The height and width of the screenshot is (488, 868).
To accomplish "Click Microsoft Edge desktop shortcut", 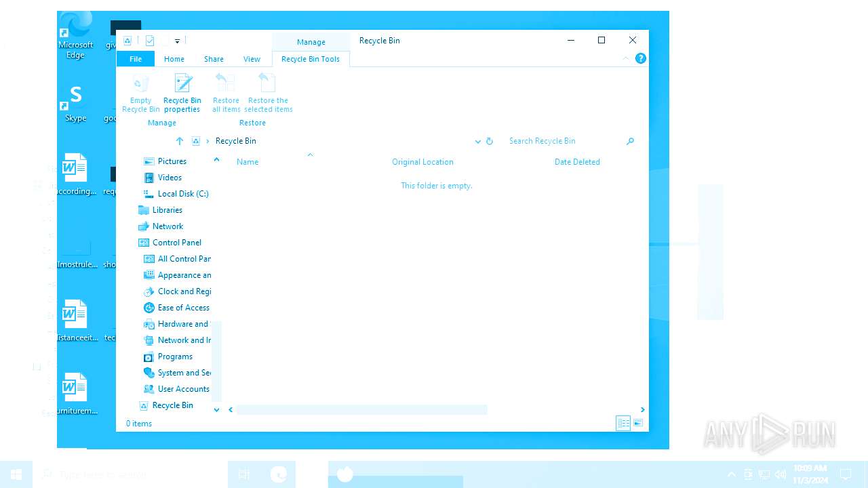I will point(76,36).
